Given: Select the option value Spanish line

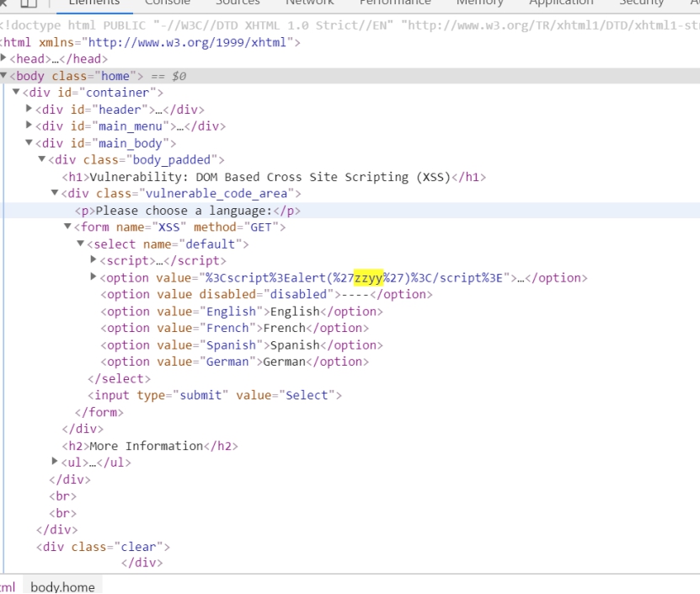Looking at the screenshot, I should tap(242, 345).
